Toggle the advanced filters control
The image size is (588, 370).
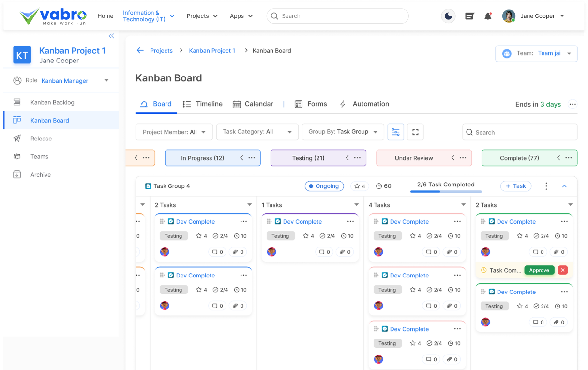coord(395,132)
